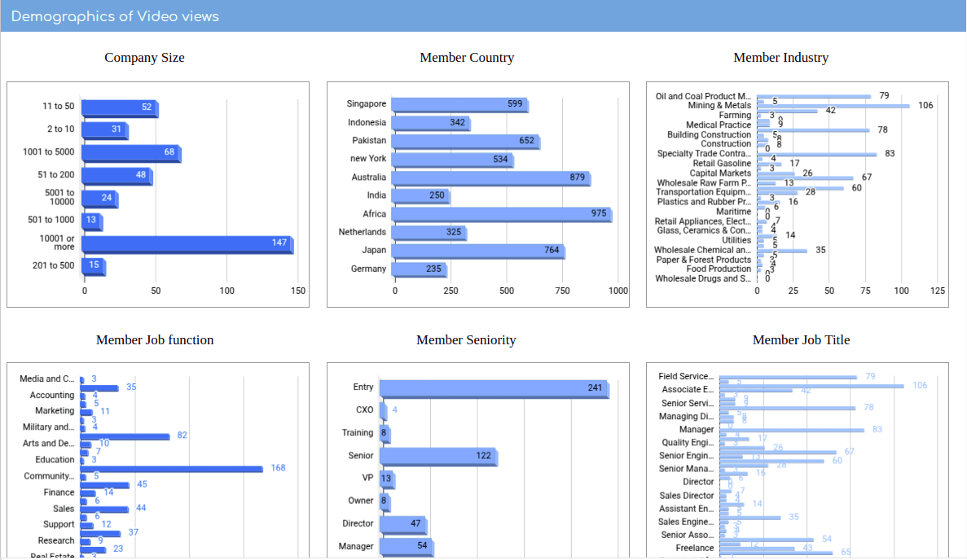Select the 'Member Country' chart title
The height and width of the screenshot is (560, 967).
467,57
